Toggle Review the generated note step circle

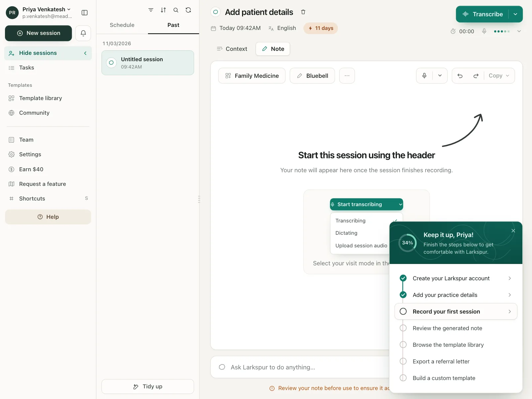[x=403, y=328]
